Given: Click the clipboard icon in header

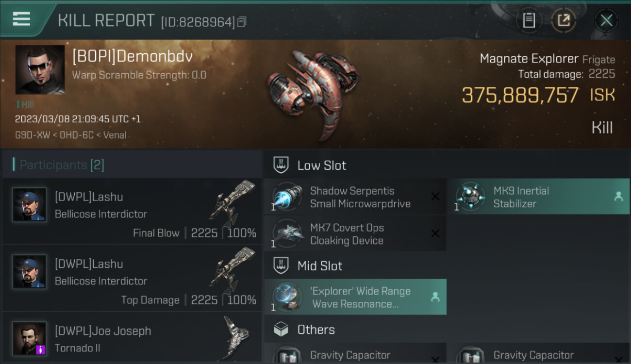Looking at the screenshot, I should click(x=529, y=20).
